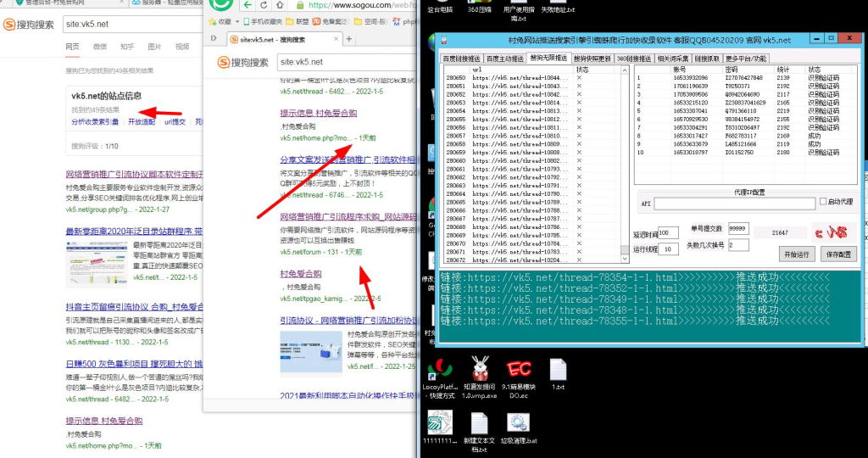Click the green padlock in address bar
The height and width of the screenshot is (458, 868).
point(299,5)
